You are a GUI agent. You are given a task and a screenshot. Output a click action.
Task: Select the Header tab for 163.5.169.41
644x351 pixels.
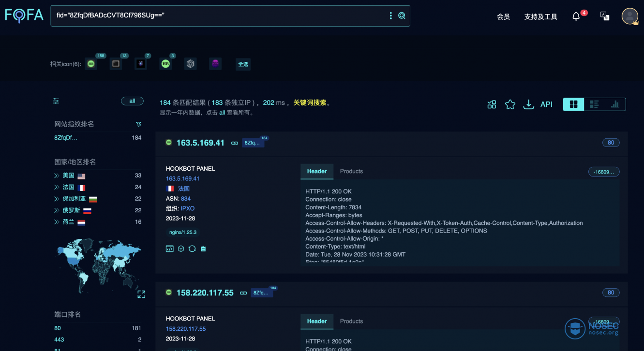317,171
